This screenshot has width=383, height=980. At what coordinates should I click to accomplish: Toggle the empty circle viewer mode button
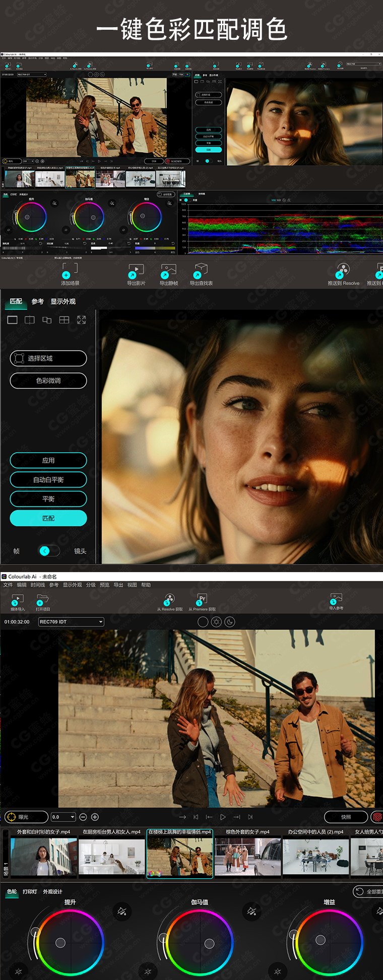tap(203, 622)
